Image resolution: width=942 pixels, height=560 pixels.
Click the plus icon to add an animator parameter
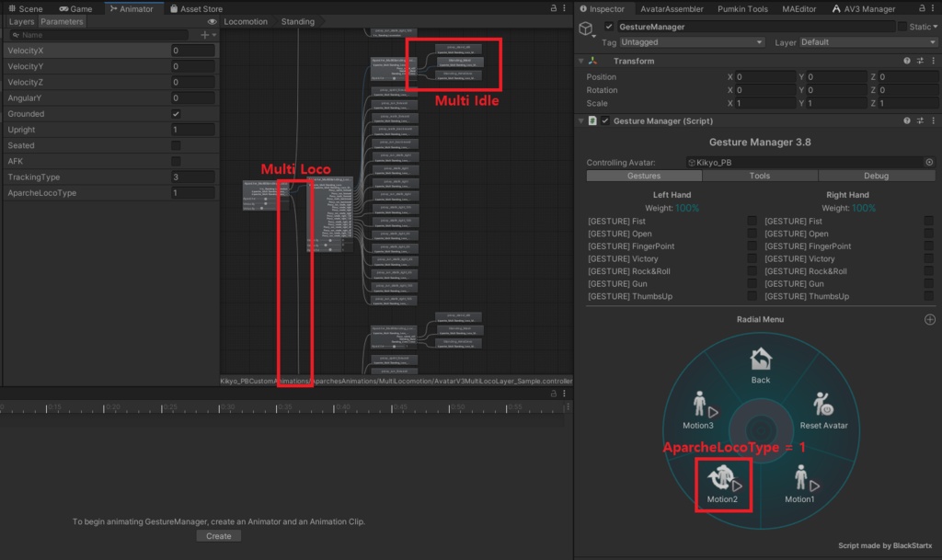coord(204,34)
